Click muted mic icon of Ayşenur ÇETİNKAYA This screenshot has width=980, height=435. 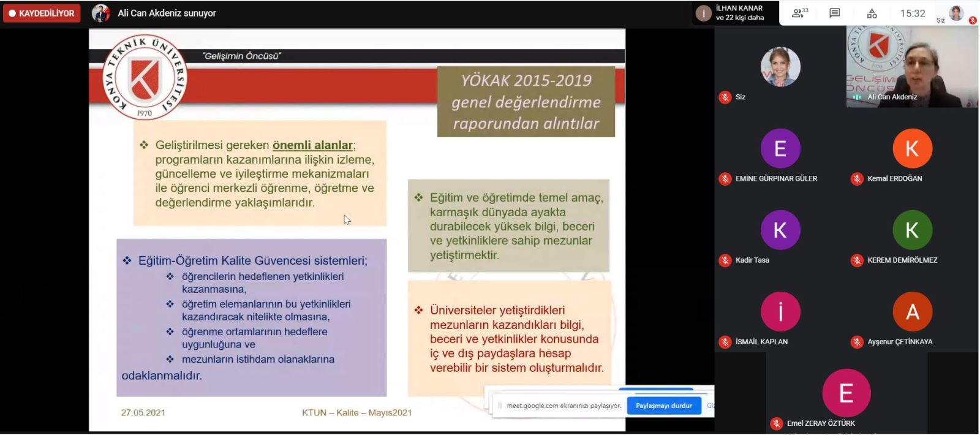pos(857,342)
